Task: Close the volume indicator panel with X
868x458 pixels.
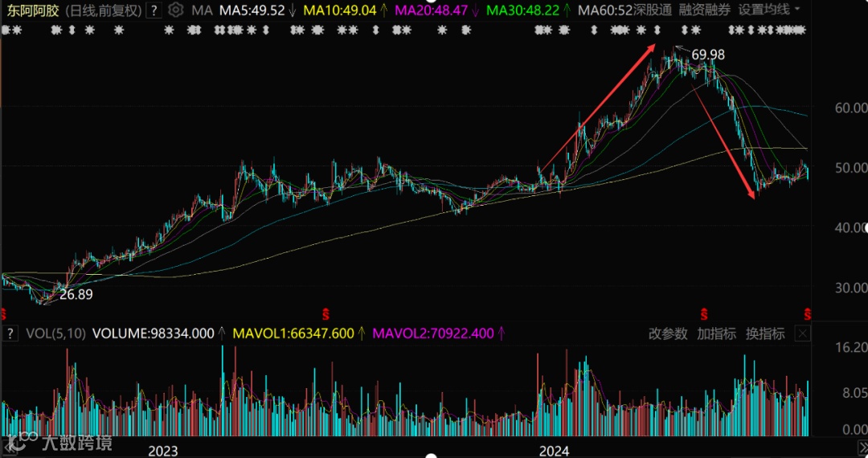Action: point(803,333)
